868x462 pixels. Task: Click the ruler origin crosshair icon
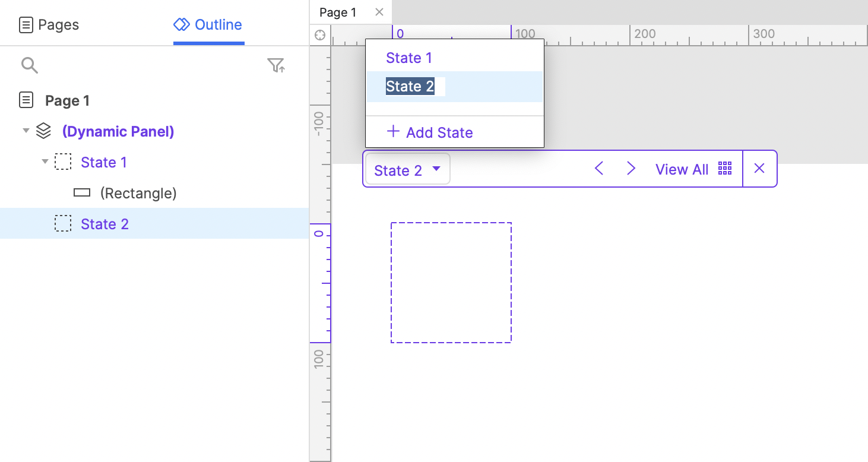pos(320,35)
